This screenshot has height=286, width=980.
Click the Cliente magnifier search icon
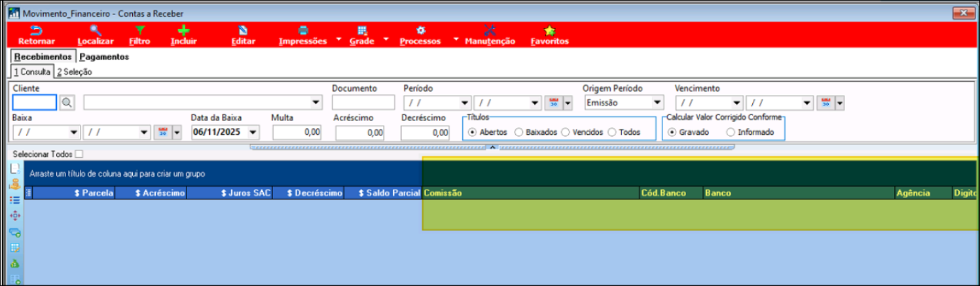pos(67,103)
